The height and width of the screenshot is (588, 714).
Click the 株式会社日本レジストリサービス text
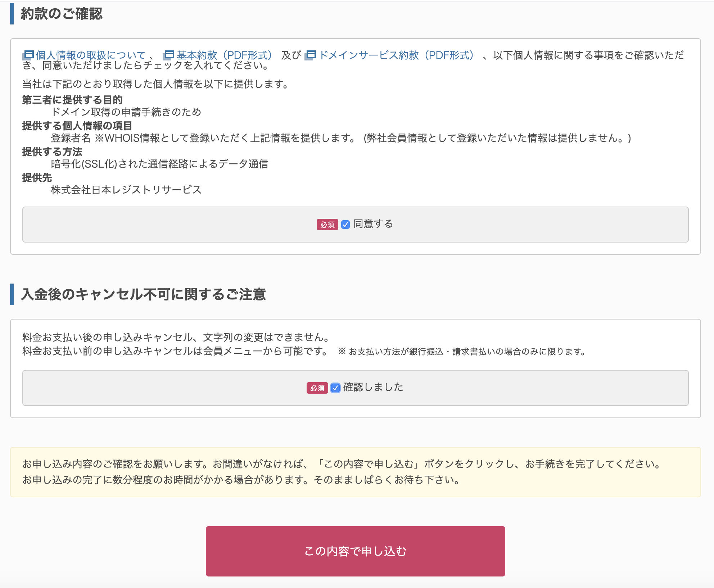click(x=126, y=190)
